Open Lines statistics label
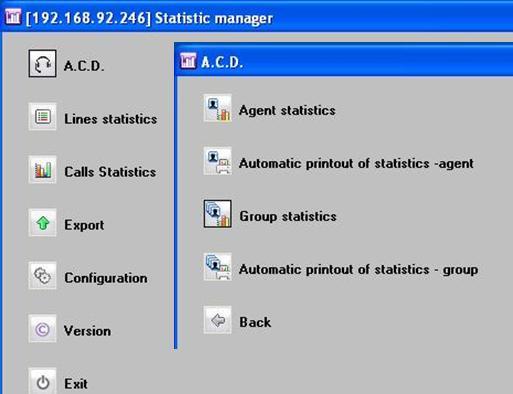513x394 pixels. click(110, 119)
